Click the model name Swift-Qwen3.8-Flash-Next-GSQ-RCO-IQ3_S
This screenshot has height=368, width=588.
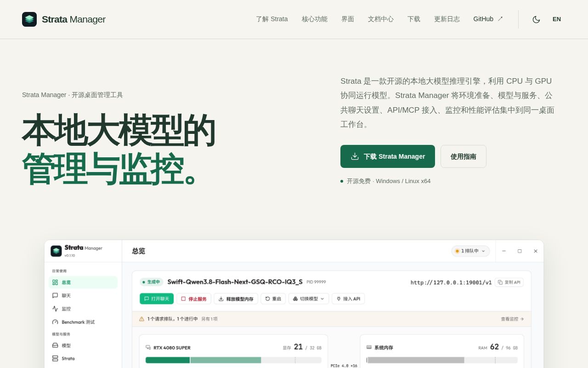click(x=235, y=282)
